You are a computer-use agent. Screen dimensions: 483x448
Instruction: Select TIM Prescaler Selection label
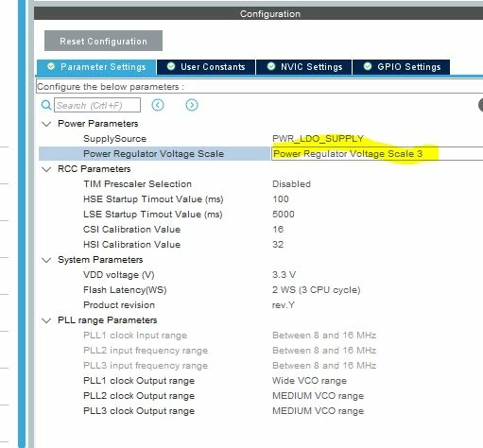137,184
